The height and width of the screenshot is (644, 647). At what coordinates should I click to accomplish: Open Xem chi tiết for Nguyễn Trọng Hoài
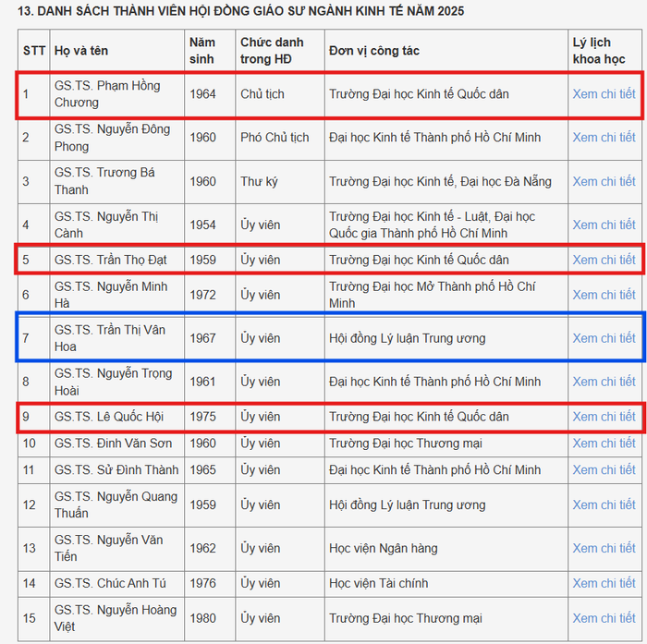(604, 382)
